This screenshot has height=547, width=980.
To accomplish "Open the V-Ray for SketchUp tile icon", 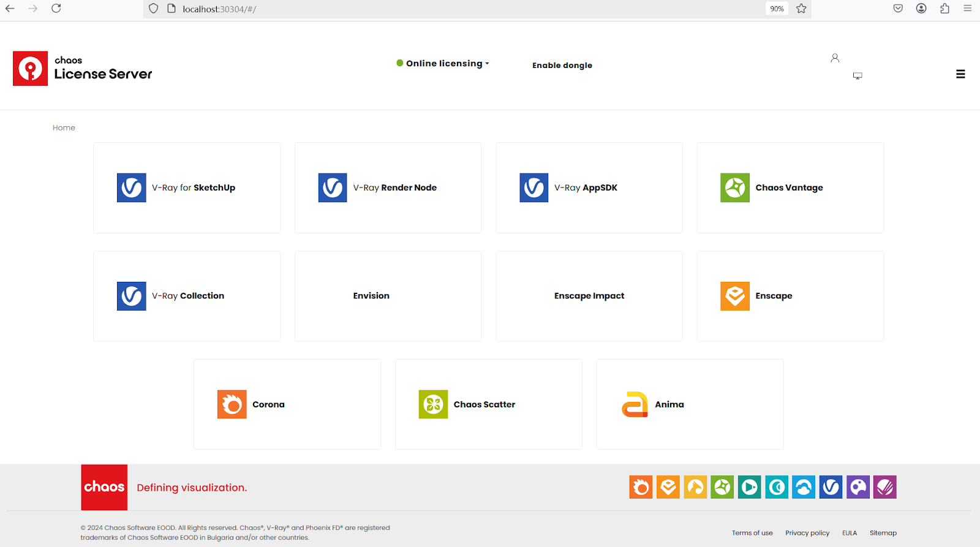I will [131, 187].
